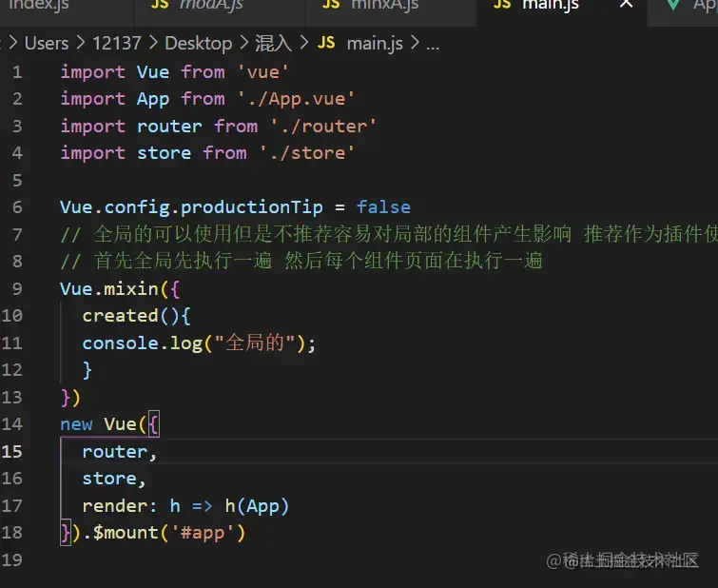Click line number 1 in gutter
The image size is (718, 588).
[17, 72]
